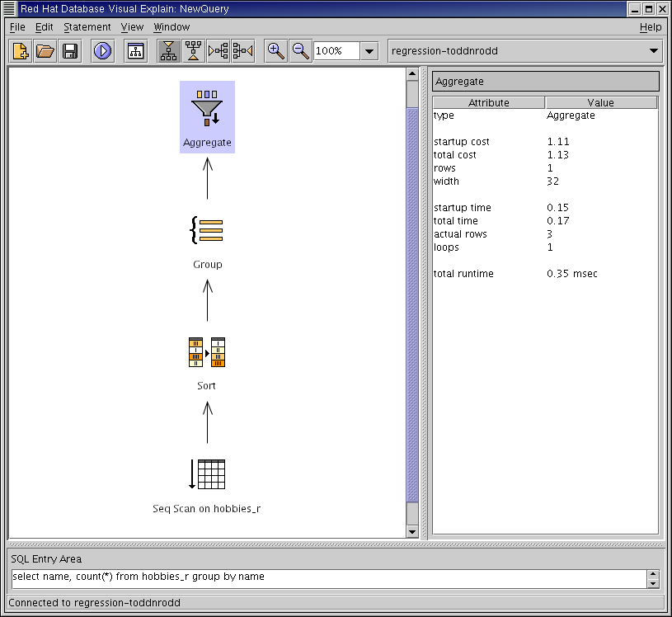Screen dimensions: 672x617
Task: Open the Statement menu
Action: click(87, 27)
